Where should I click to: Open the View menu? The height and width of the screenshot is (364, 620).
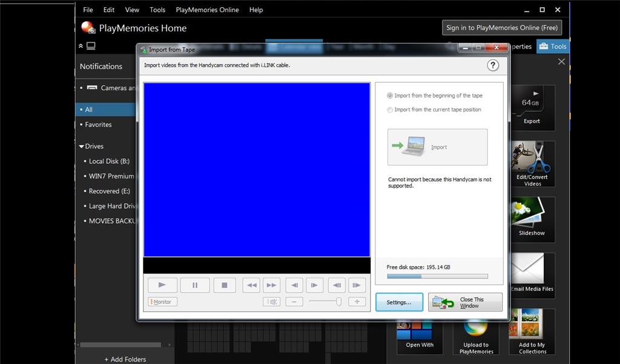tap(132, 10)
